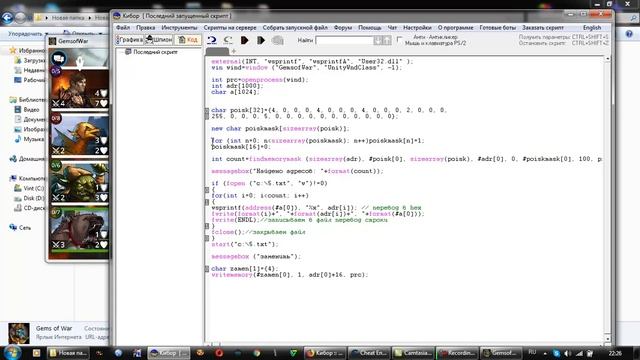Open the Инструменты menu
This screenshot has width=640, height=360.
(179, 28)
